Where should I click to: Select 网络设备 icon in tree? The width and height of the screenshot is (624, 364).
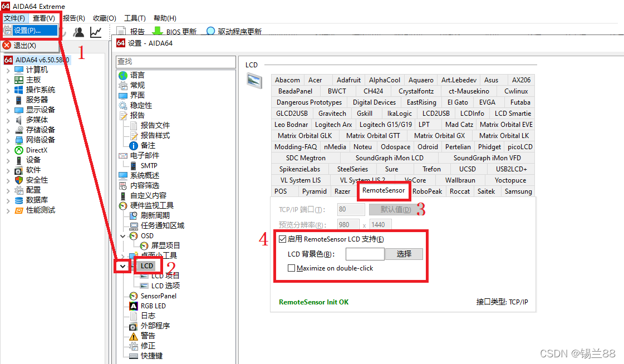point(19,140)
